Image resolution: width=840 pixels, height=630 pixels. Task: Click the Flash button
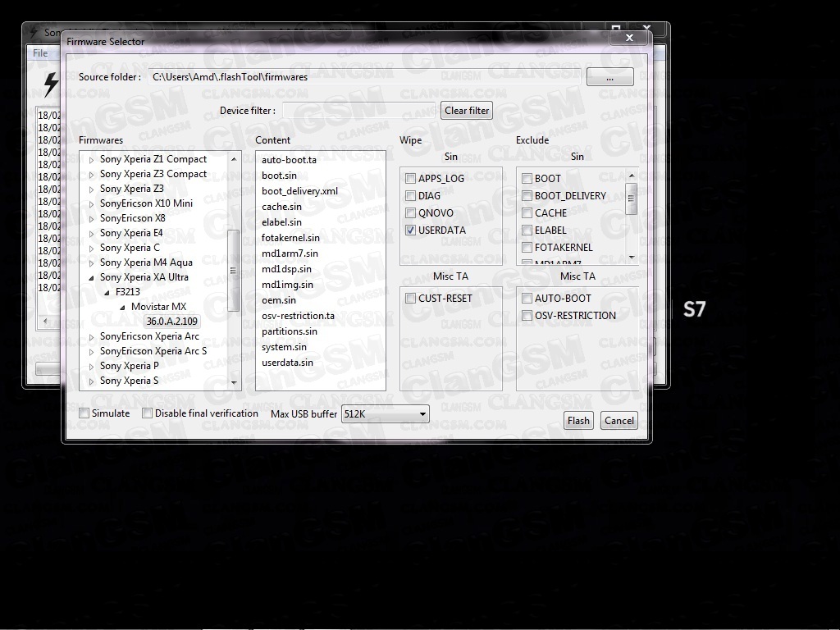pyautogui.click(x=578, y=421)
